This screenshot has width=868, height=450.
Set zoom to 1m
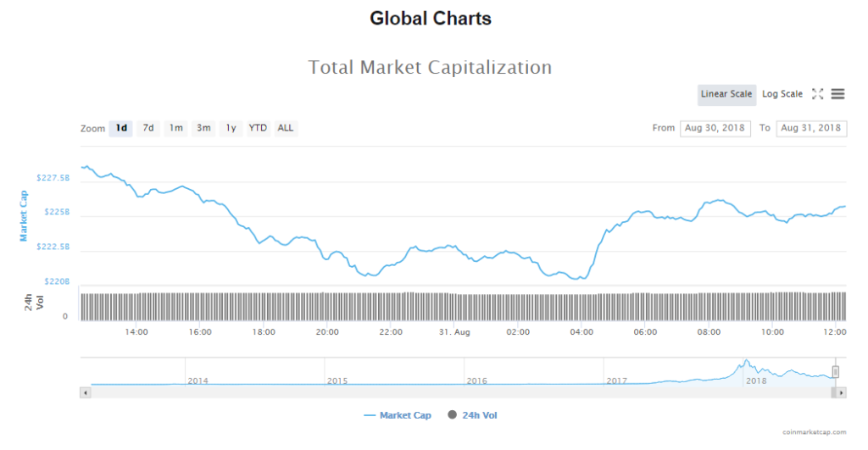click(175, 128)
